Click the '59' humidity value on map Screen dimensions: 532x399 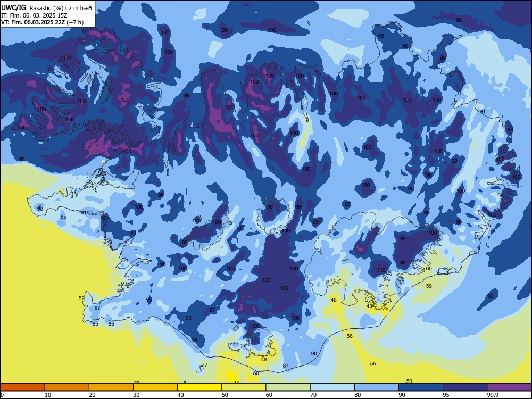429,286
